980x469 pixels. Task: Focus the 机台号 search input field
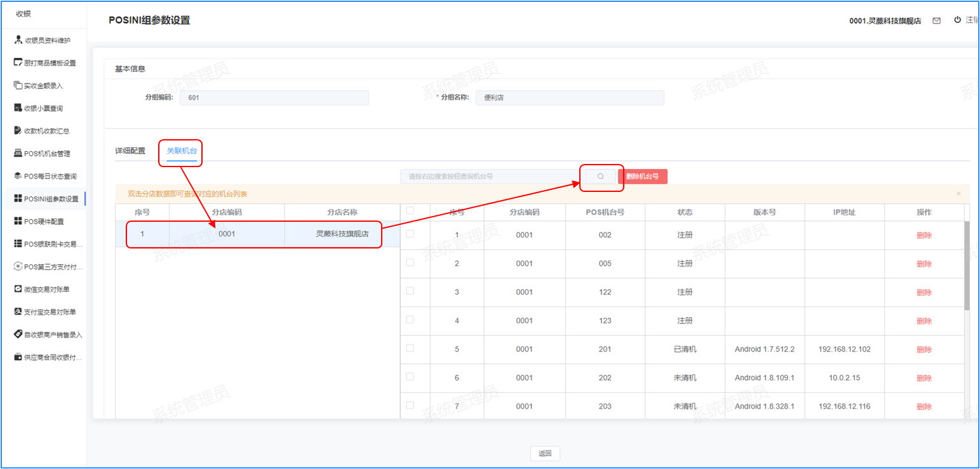[x=492, y=177]
